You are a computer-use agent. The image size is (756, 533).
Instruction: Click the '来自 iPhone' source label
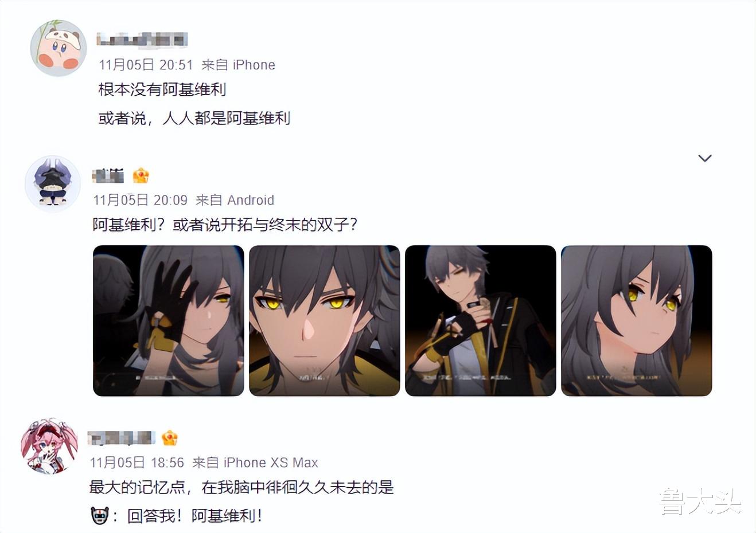(238, 65)
